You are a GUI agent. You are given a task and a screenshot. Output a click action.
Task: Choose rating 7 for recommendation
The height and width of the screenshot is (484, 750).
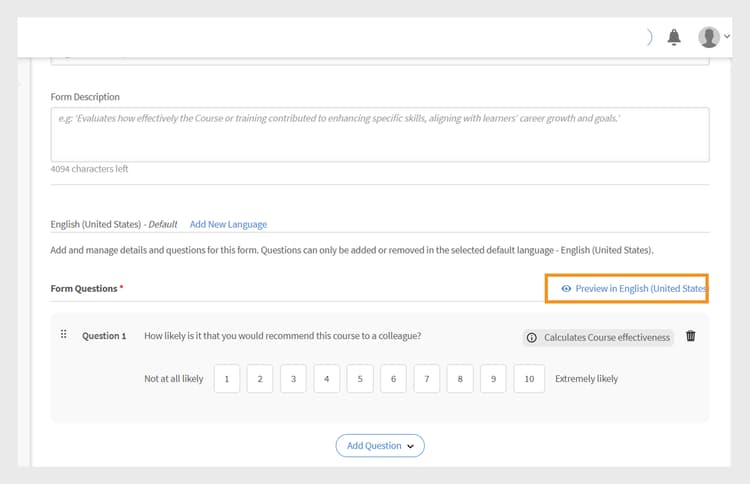tap(427, 379)
